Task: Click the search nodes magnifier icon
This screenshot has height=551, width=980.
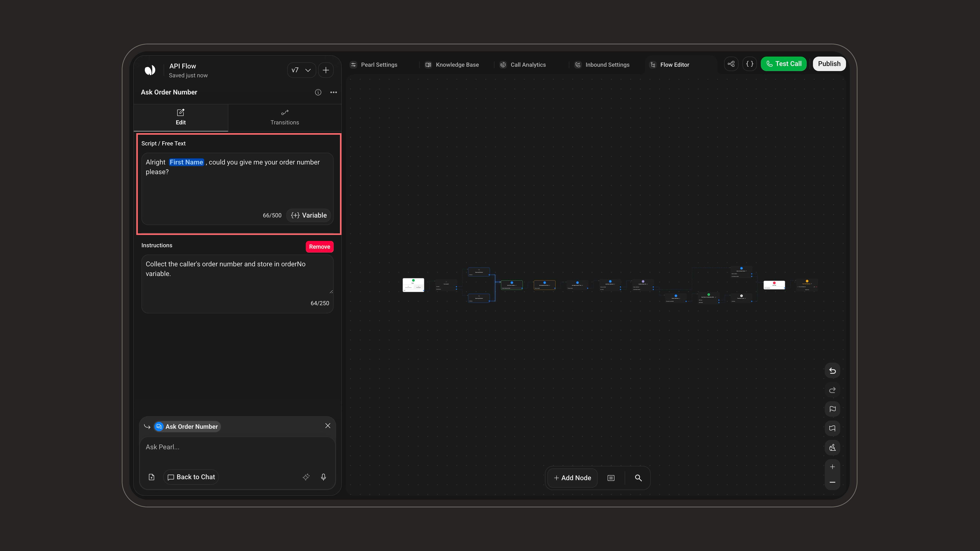Action: click(x=638, y=478)
